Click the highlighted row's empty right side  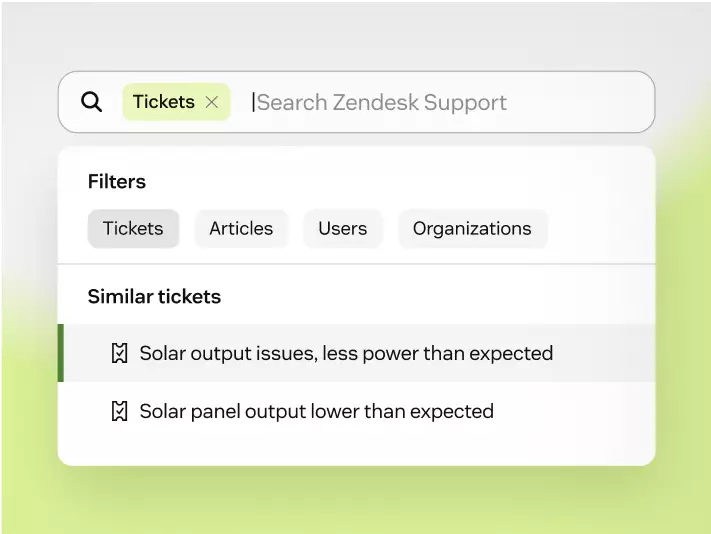coord(605,353)
